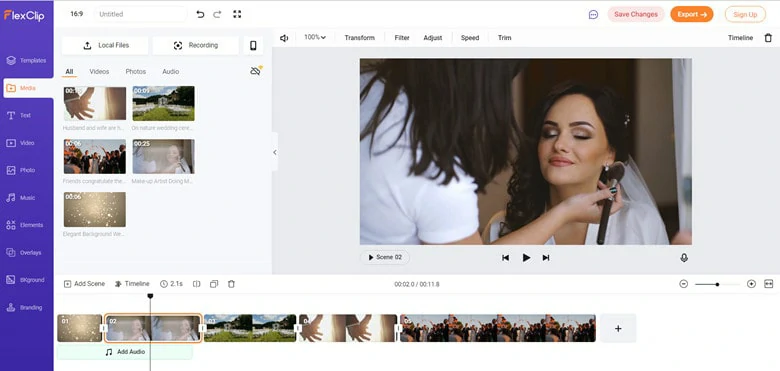The height and width of the screenshot is (371, 780).
Task: Select the Husband and wife video thumbnail
Action: (95, 103)
